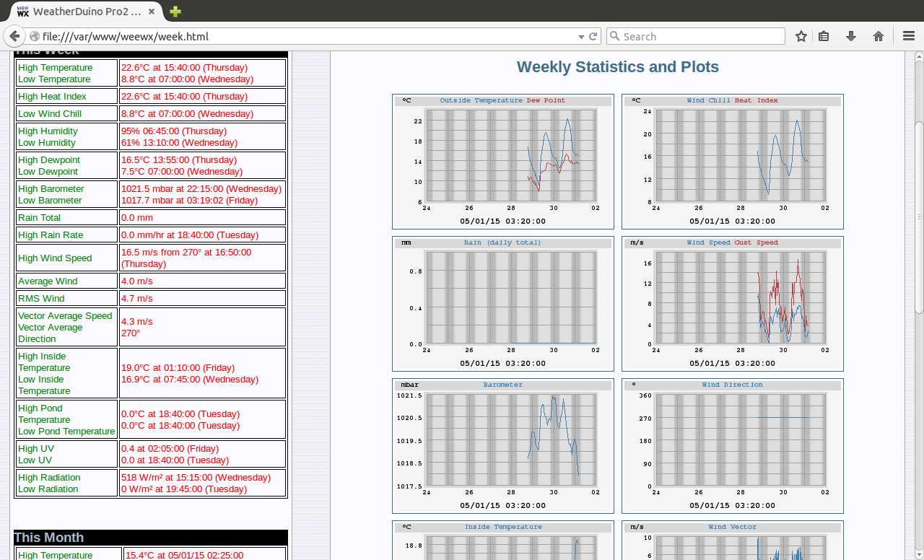This screenshot has height=560, width=924.
Task: Click the browser back arrow button
Action: [14, 36]
